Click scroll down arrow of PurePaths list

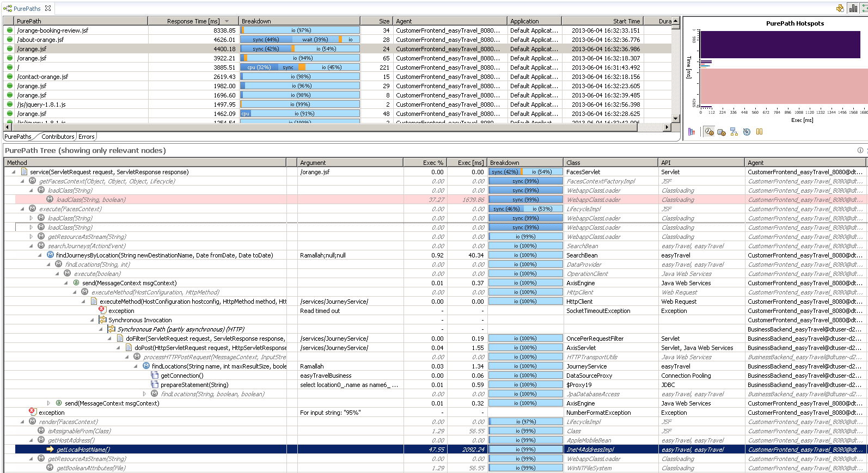(675, 118)
